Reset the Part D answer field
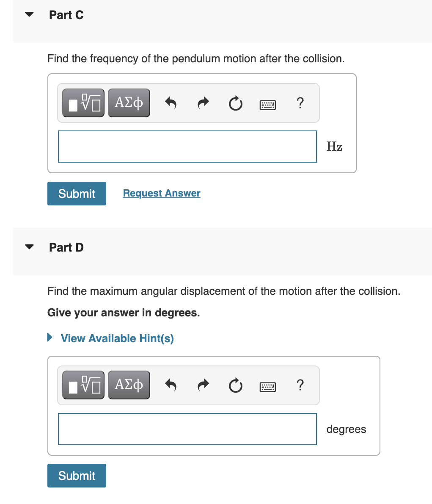432x504 pixels. click(x=235, y=385)
